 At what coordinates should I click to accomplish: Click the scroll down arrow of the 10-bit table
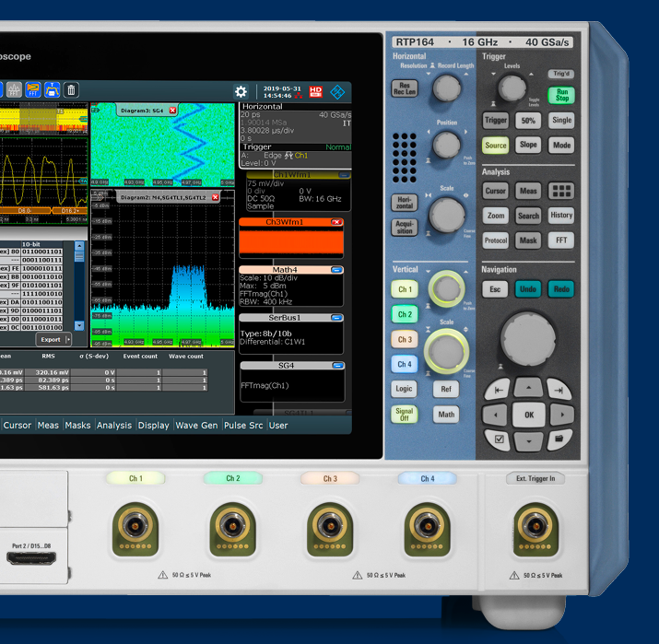pos(79,325)
